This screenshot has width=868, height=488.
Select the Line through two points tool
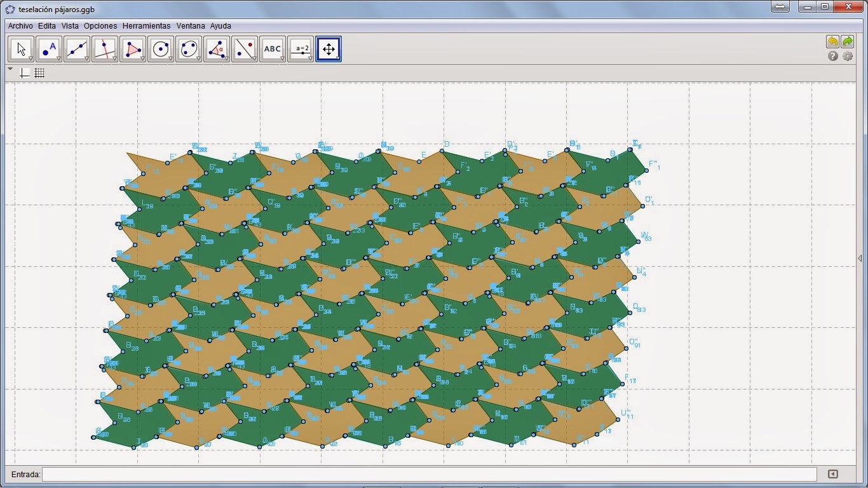pyautogui.click(x=77, y=49)
